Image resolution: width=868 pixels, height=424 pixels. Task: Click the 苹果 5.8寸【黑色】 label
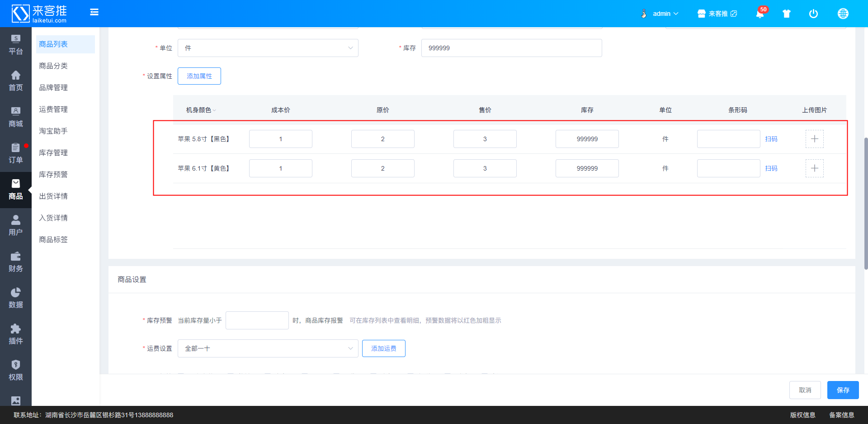tap(205, 139)
